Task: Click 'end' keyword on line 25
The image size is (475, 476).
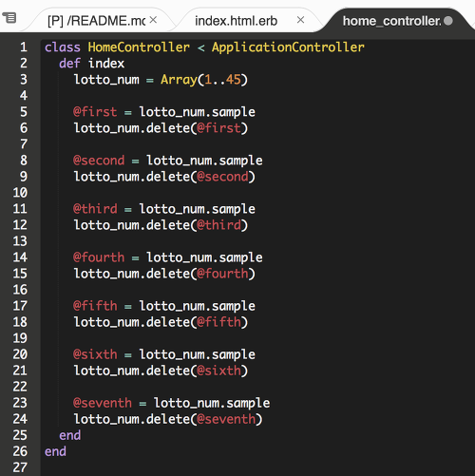Action: click(70, 435)
